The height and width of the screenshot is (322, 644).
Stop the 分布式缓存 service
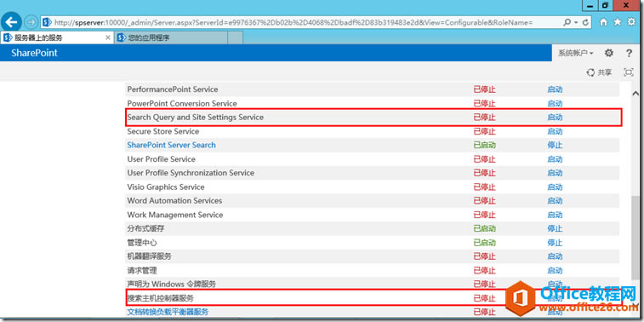555,228
